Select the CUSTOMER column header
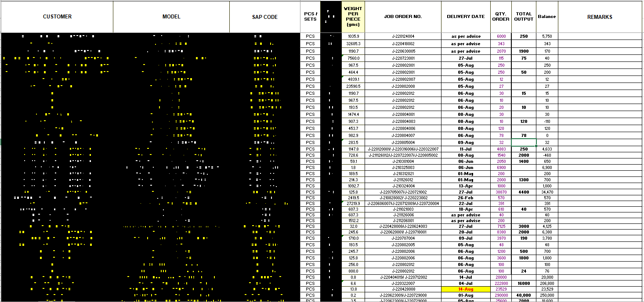The height and width of the screenshot is (302, 644). click(x=57, y=17)
